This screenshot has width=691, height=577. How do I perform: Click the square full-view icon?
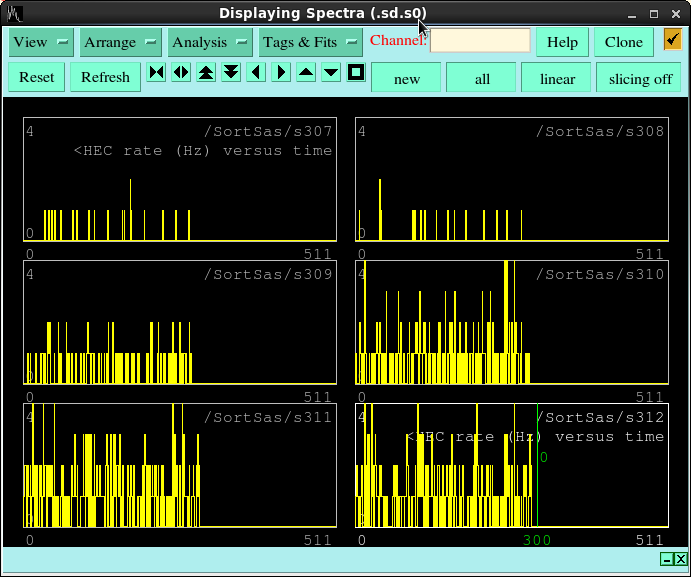(x=356, y=72)
